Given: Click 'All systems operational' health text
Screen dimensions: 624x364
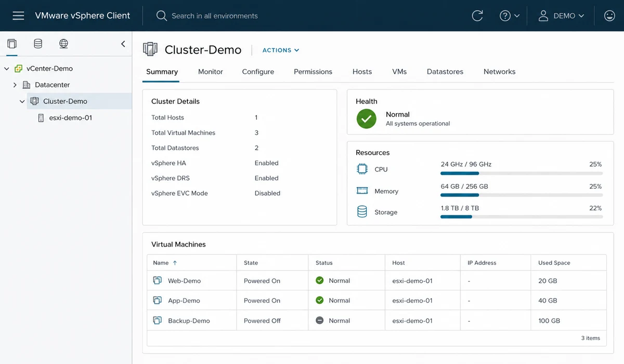Looking at the screenshot, I should click(x=418, y=124).
